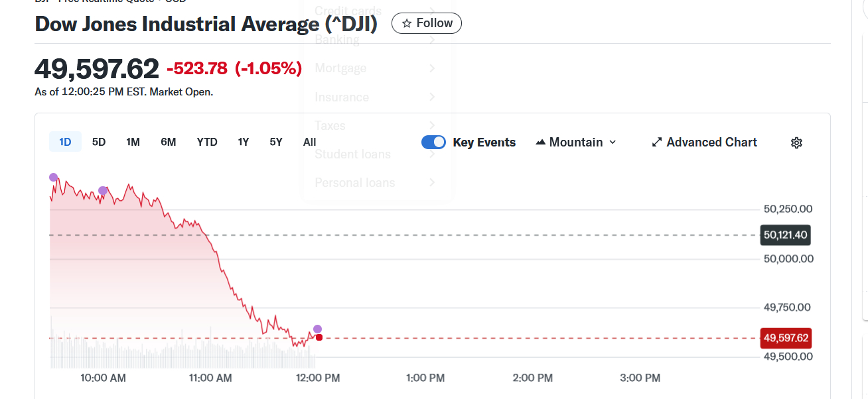Image resolution: width=868 pixels, height=399 pixels.
Task: Toggle the Key Events switch off
Action: click(434, 142)
